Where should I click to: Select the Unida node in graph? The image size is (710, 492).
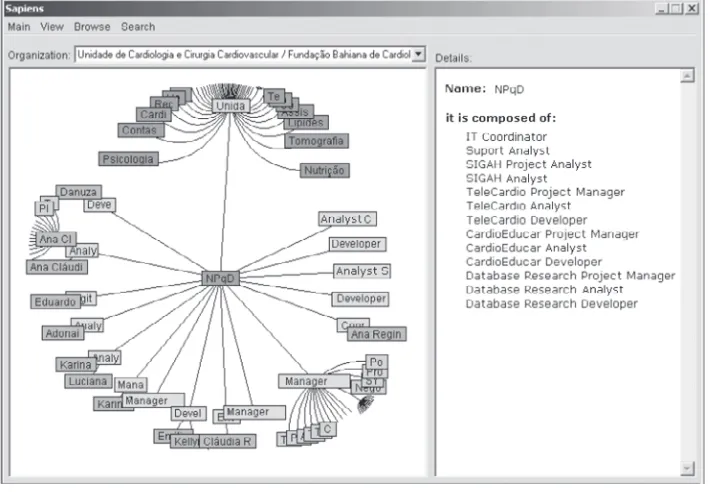pos(231,106)
